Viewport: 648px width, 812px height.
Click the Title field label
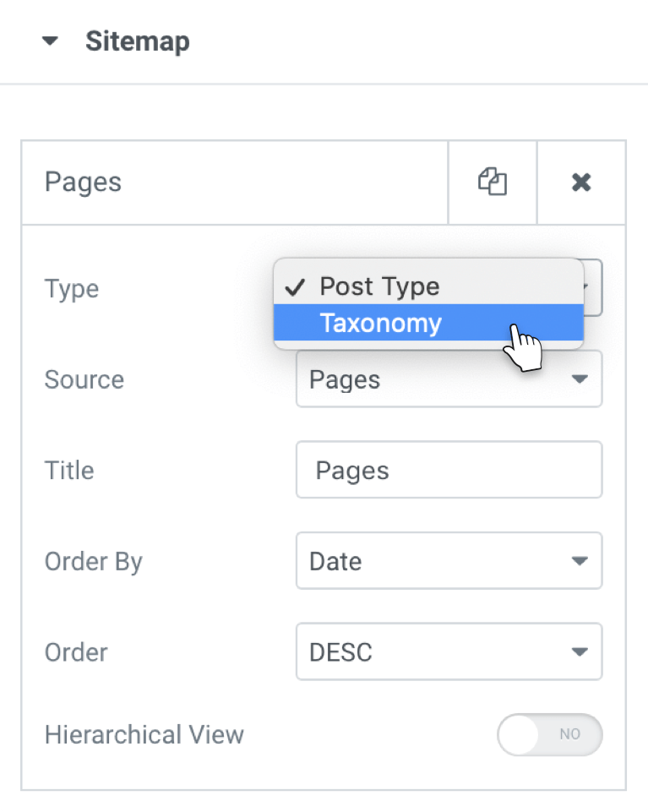point(69,470)
